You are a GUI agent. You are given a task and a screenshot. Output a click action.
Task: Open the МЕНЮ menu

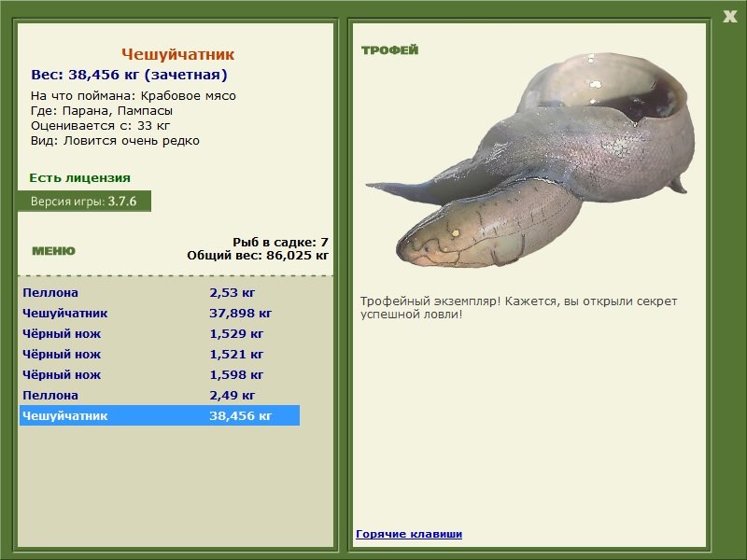53,251
